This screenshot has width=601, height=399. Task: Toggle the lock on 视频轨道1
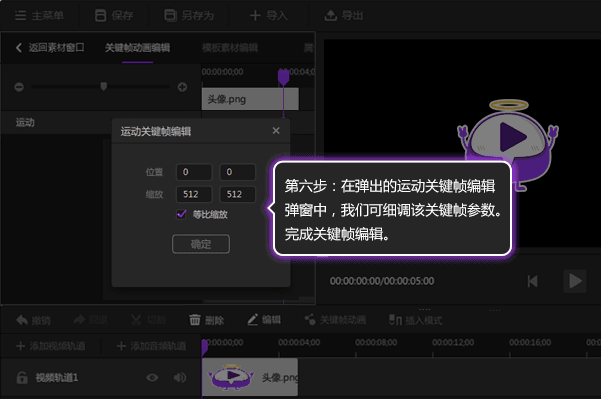coord(22,378)
